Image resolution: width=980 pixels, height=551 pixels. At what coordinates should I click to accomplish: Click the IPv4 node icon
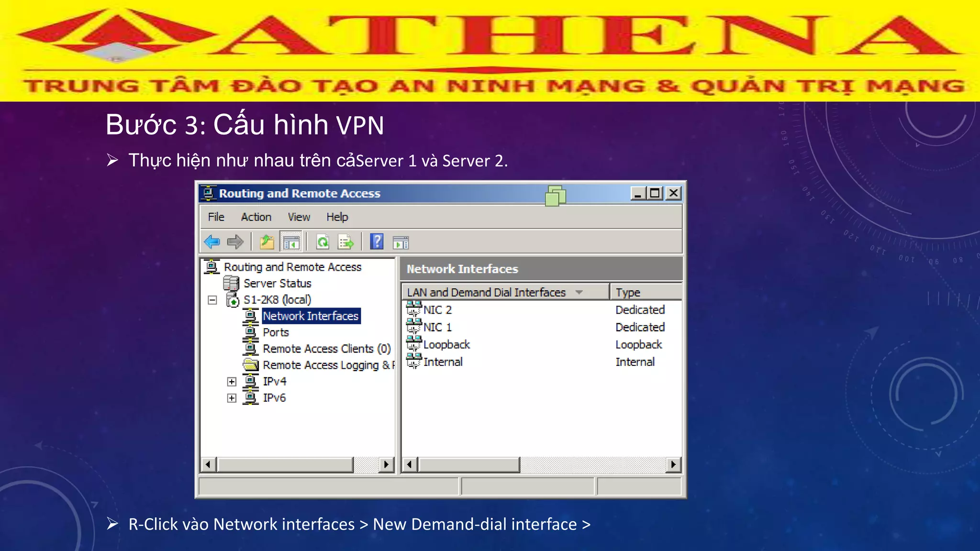pyautogui.click(x=250, y=381)
